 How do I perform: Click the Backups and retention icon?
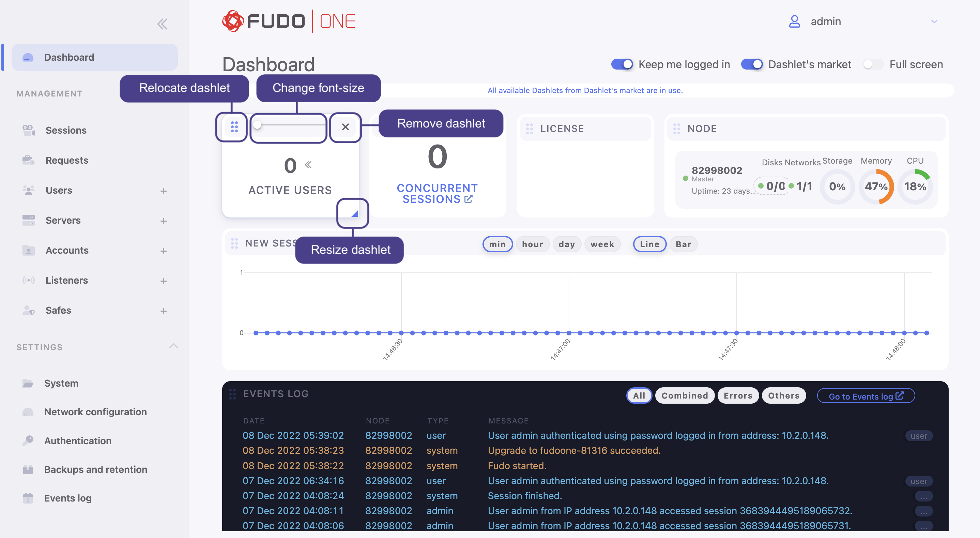pos(27,468)
